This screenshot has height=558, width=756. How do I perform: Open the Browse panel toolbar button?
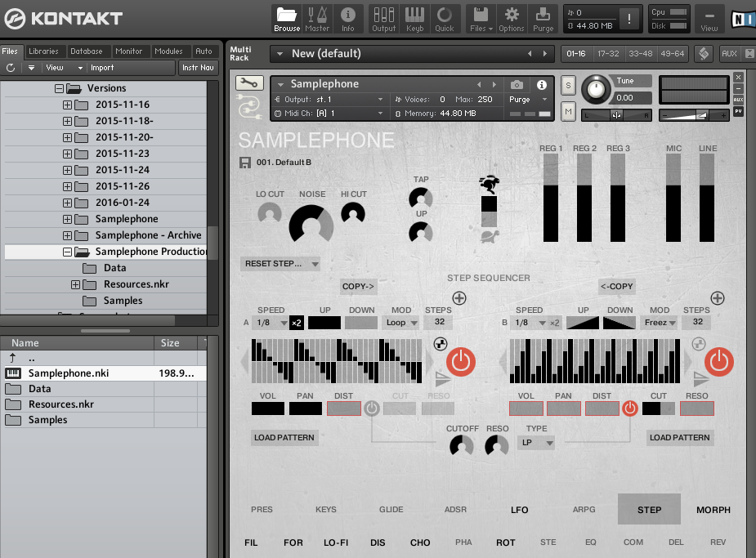point(287,20)
